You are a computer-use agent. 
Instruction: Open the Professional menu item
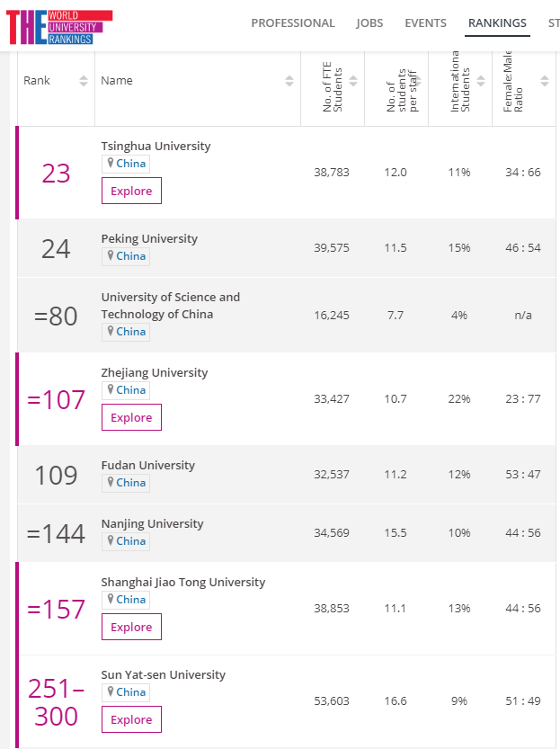click(293, 23)
